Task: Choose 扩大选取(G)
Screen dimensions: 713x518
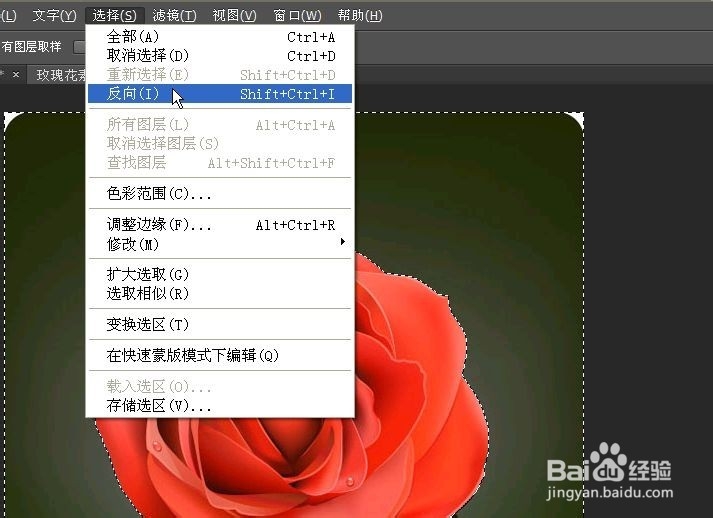Action: (x=220, y=274)
